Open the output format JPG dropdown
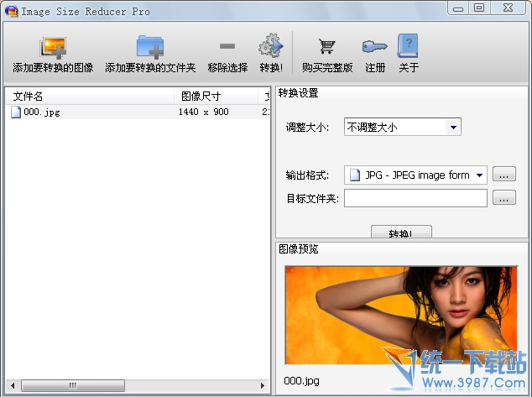 [479, 175]
